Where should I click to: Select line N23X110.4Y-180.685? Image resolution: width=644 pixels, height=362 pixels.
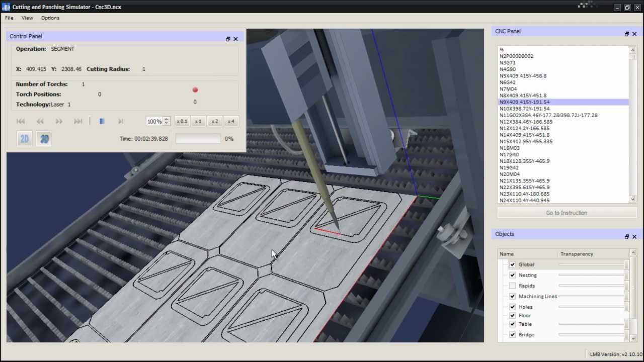[x=563, y=194]
